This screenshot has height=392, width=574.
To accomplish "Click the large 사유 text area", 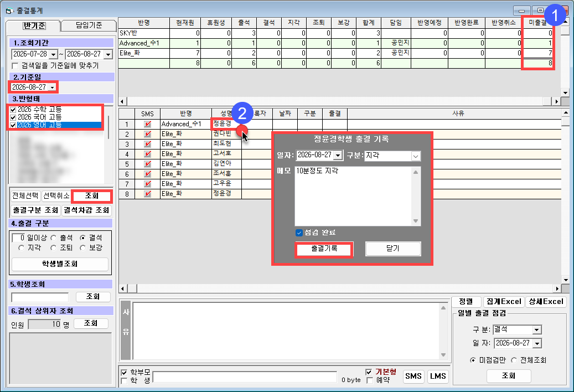I will click(x=287, y=331).
